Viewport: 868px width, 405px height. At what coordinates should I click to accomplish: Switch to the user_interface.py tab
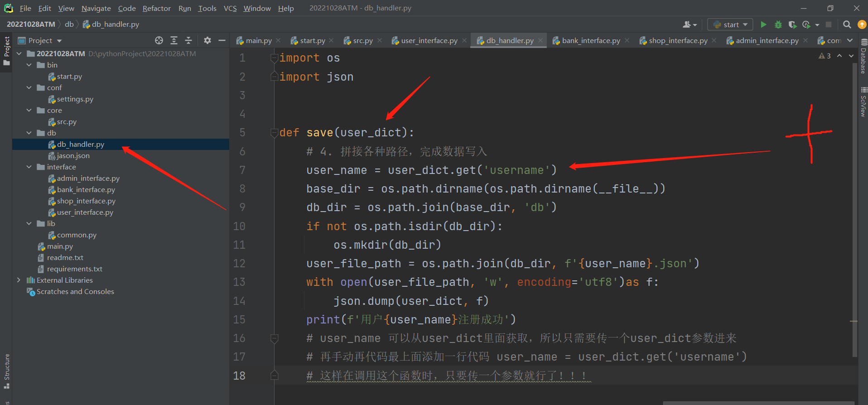(429, 40)
